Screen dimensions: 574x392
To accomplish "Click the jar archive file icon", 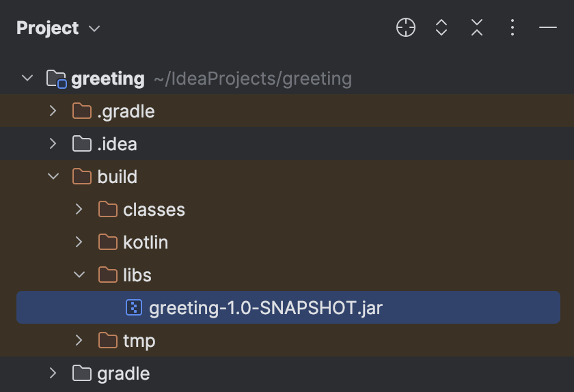I will 134,308.
